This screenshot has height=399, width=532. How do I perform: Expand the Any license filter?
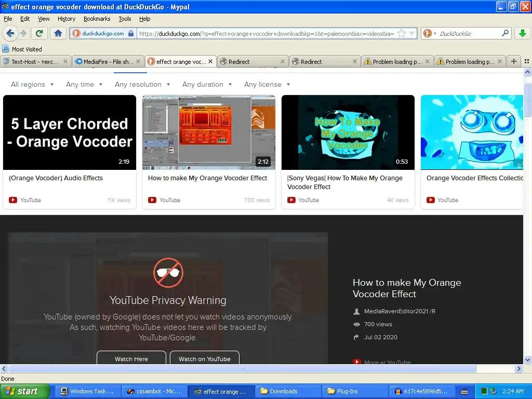pos(267,84)
